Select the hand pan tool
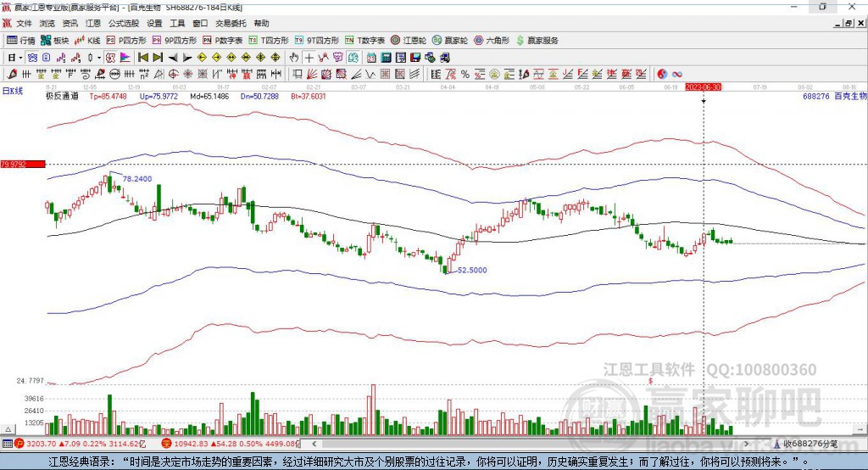The image size is (868, 470). point(294,58)
